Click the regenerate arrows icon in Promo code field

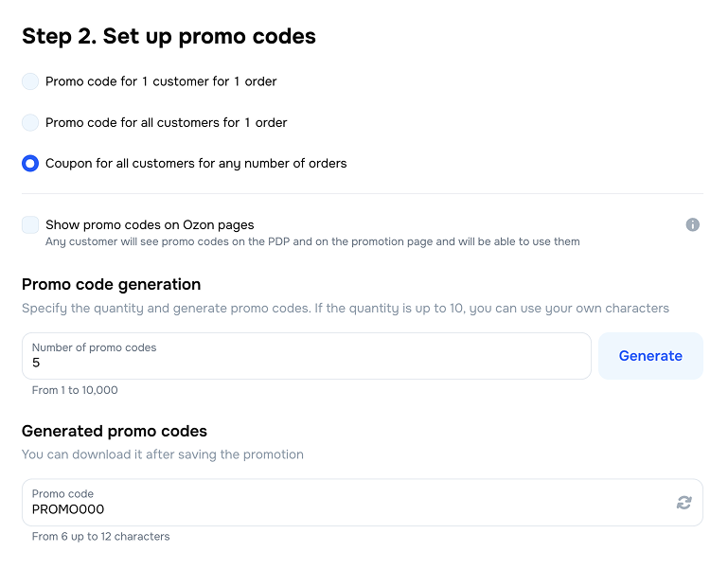684,503
